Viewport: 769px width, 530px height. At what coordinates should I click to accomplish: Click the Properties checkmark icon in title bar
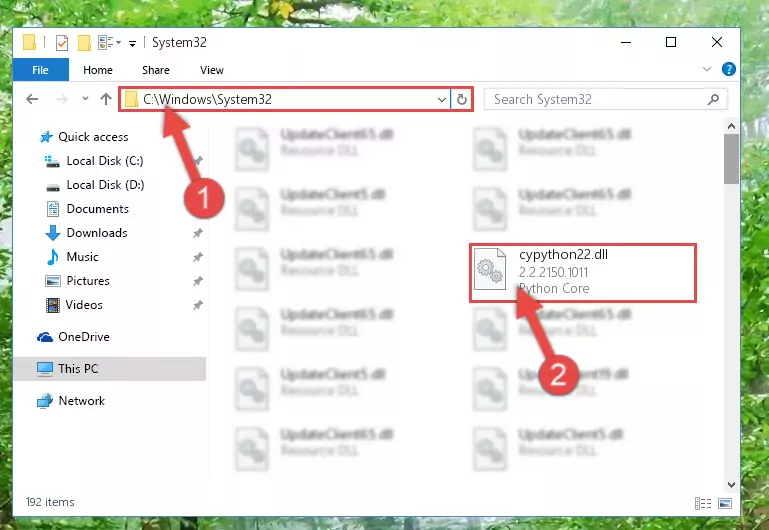point(62,43)
